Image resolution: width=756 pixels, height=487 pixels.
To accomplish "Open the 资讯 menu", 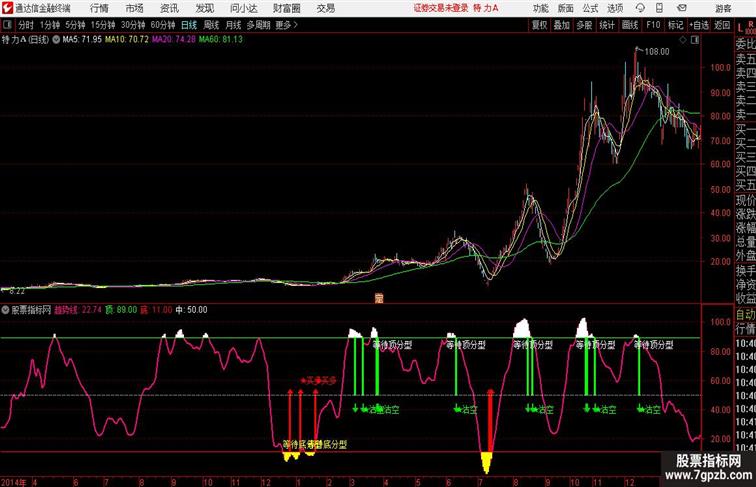I will click(169, 8).
